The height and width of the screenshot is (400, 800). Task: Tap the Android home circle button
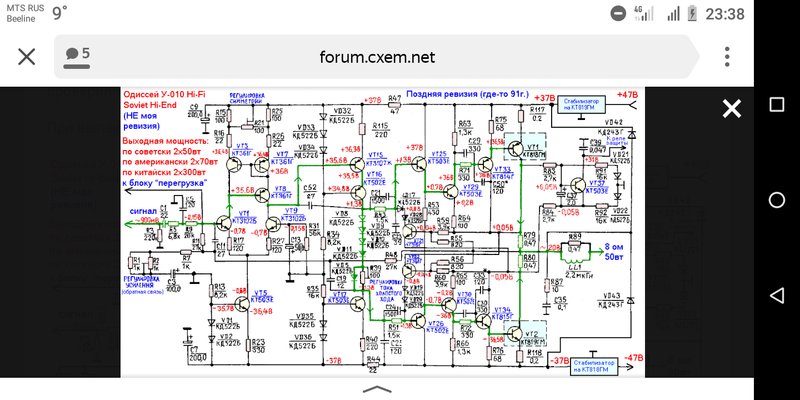coord(777,200)
